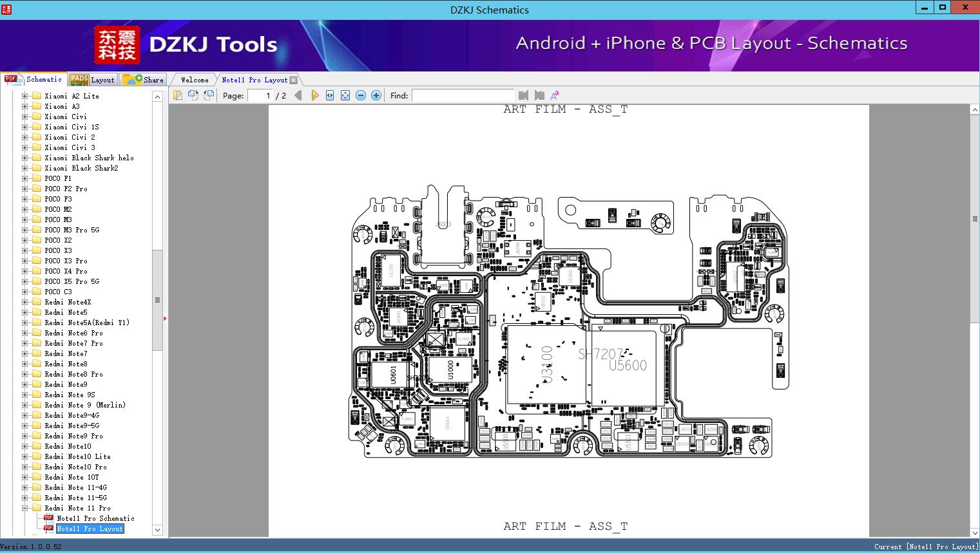Image resolution: width=980 pixels, height=553 pixels.
Task: Click the folder icon of Redmi Note10 Lite
Action: pyautogui.click(x=37, y=456)
